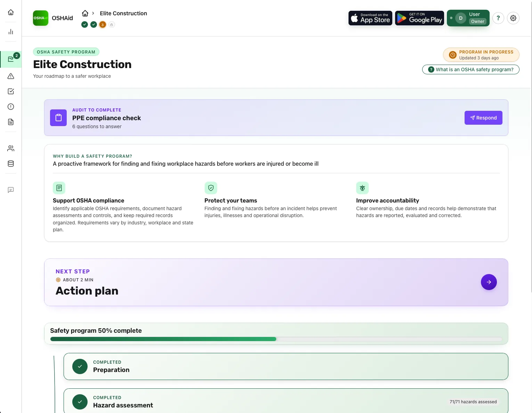Click the "PPE compliance check" audit title
This screenshot has width=532, height=413.
click(x=107, y=118)
